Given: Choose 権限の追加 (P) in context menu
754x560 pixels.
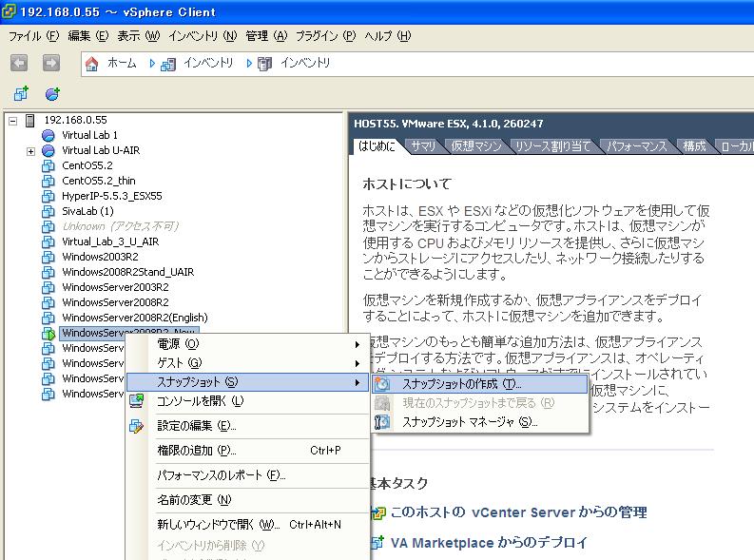Looking at the screenshot, I should (248, 451).
